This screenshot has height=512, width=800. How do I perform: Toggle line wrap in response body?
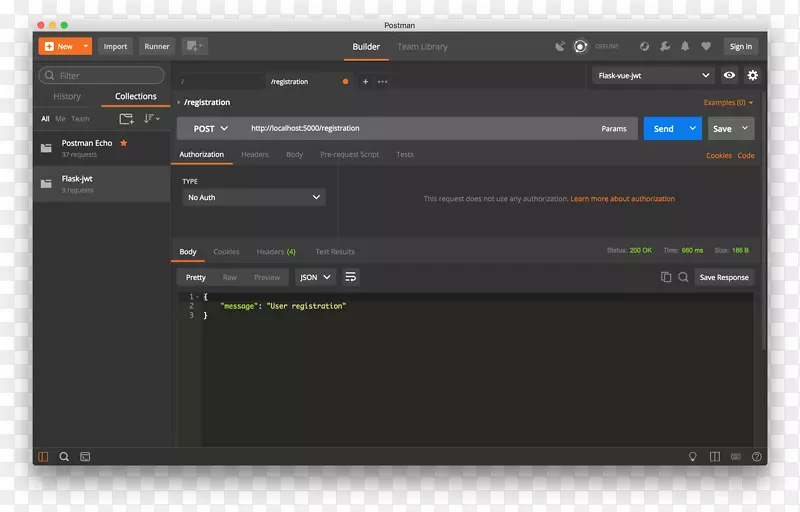(x=351, y=277)
